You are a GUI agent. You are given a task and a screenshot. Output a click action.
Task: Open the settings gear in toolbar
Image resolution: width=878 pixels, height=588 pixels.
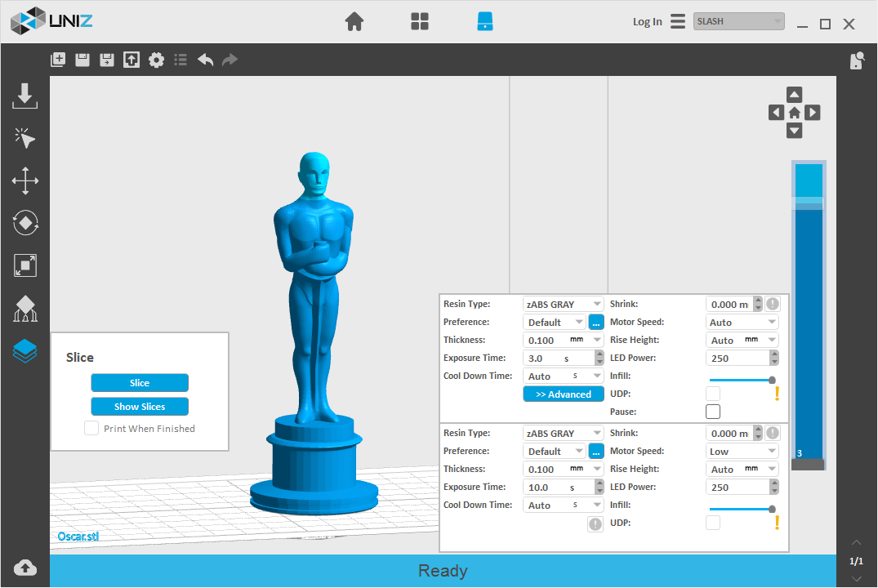pyautogui.click(x=156, y=60)
